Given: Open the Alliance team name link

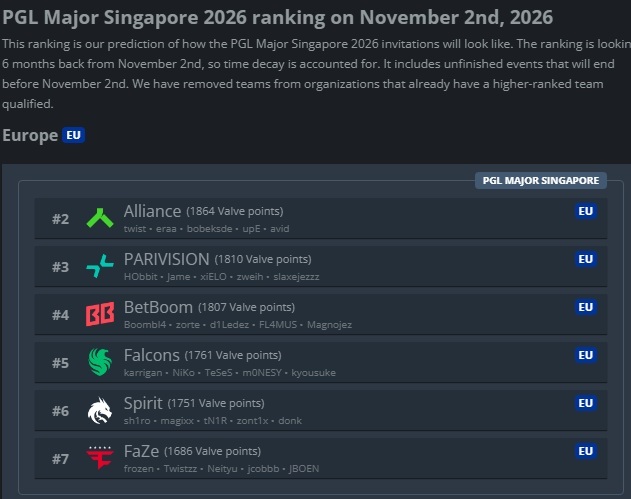Looking at the screenshot, I should pos(152,211).
